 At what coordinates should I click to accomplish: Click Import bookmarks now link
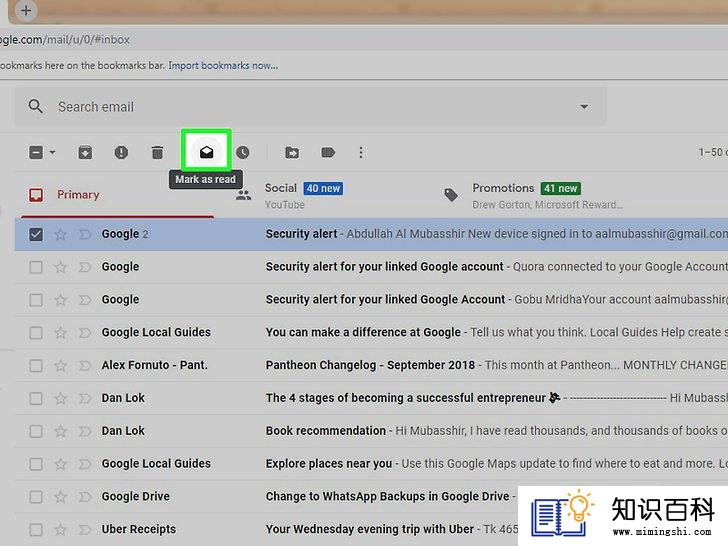[x=223, y=65]
